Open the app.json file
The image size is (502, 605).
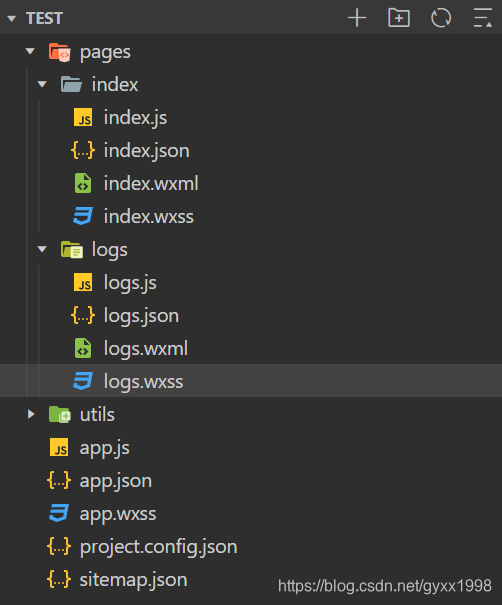point(251,481)
